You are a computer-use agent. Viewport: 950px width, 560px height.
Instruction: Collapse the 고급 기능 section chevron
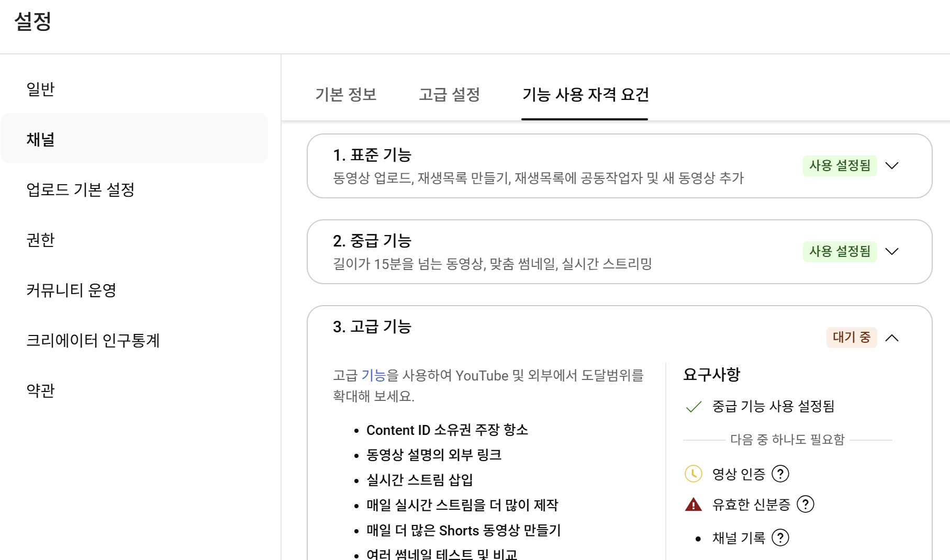click(892, 338)
